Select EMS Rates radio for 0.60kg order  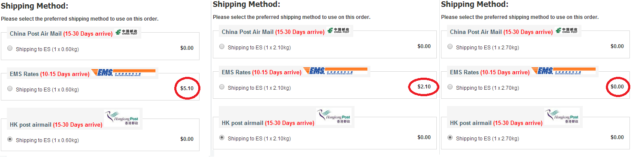click(x=10, y=89)
